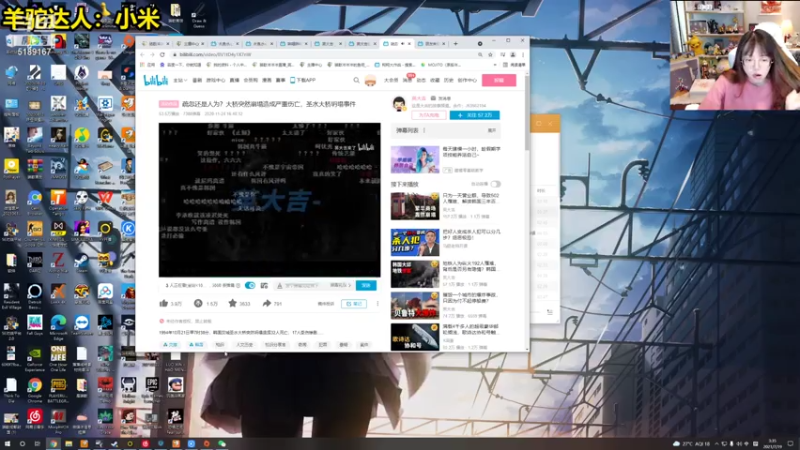
Task: Reload the page in Chrome
Action: click(x=162, y=55)
